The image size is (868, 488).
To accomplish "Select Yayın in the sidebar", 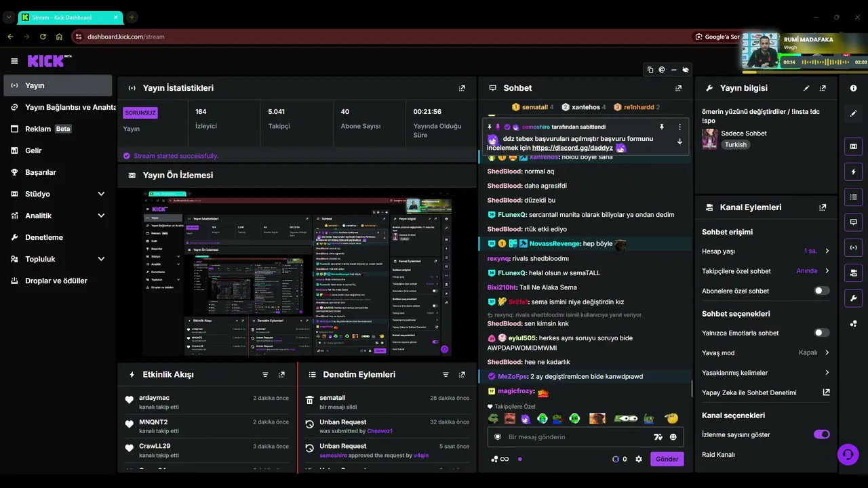I will (58, 85).
